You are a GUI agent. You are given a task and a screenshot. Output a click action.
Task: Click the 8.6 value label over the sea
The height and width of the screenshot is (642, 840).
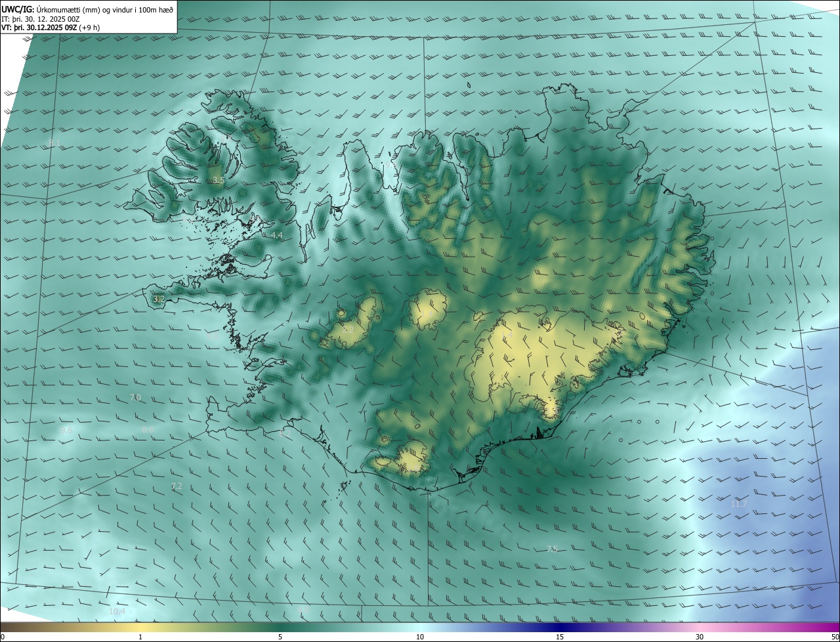(x=148, y=429)
